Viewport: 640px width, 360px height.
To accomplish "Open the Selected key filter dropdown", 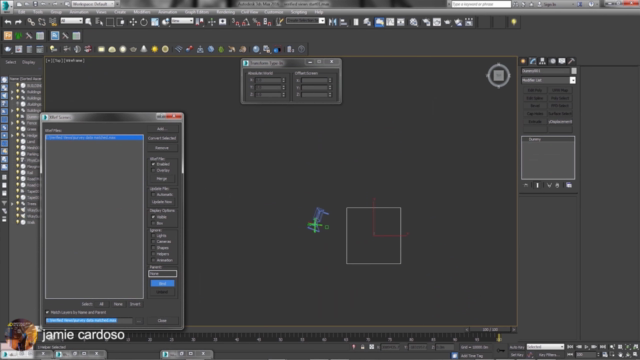I will (x=545, y=347).
